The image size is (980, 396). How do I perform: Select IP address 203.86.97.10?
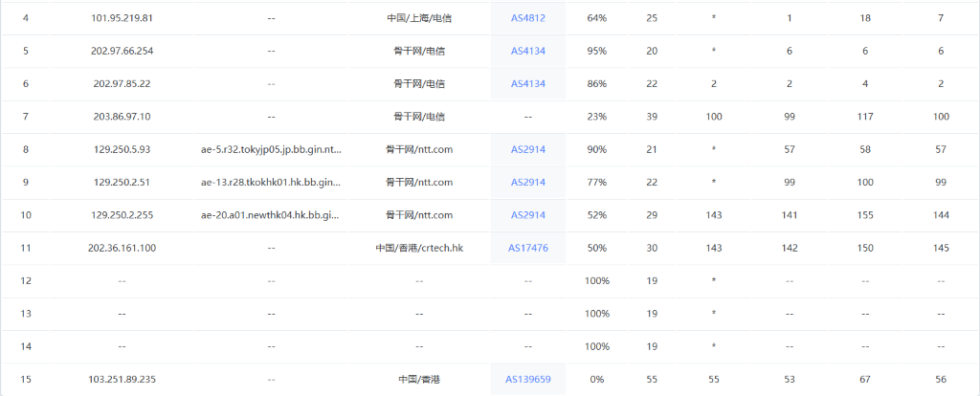[x=122, y=117]
